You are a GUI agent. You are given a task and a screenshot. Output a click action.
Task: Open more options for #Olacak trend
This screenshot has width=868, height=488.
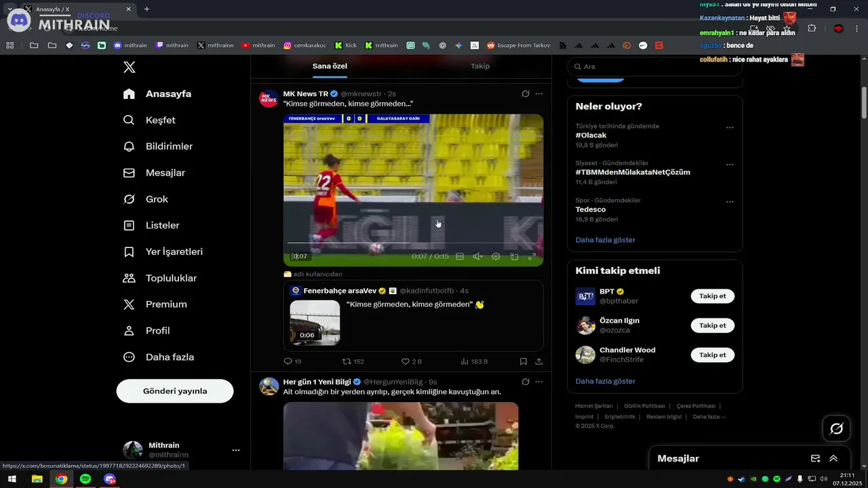pyautogui.click(x=730, y=127)
